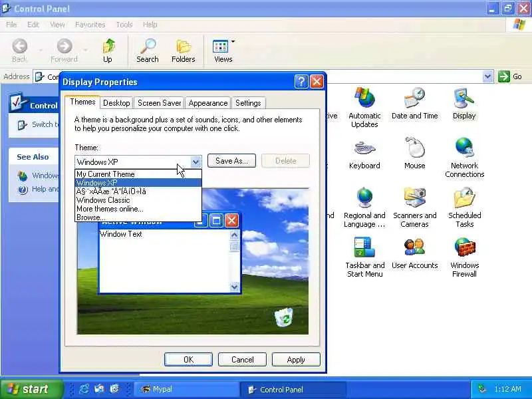Toggle the Folders pane button
The height and width of the screenshot is (399, 532).
[184, 51]
